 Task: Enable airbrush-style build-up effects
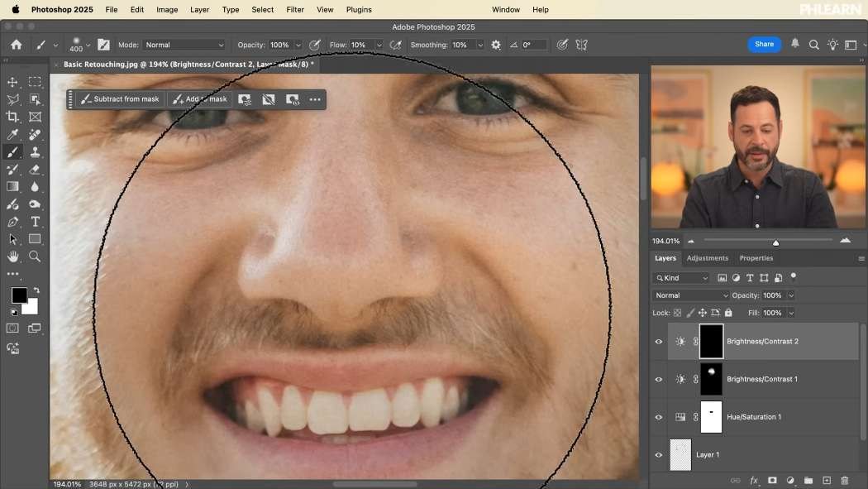point(396,45)
